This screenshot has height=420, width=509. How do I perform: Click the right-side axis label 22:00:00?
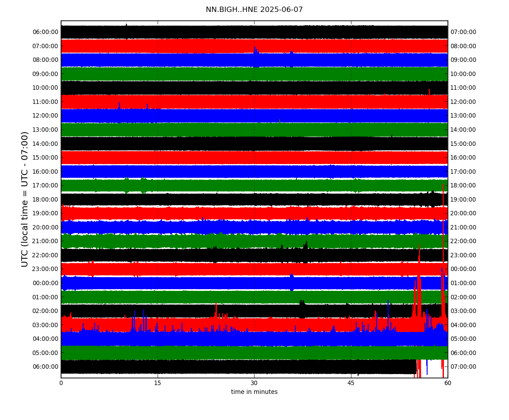click(463, 241)
